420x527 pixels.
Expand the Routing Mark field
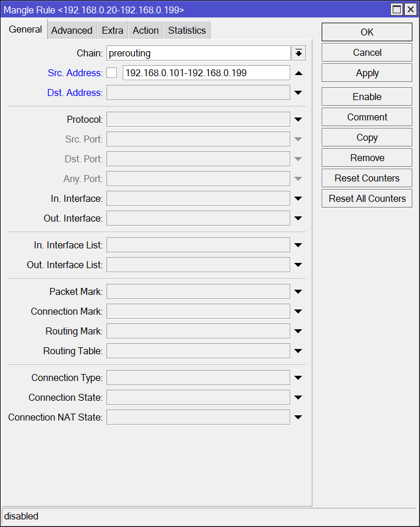pos(298,332)
